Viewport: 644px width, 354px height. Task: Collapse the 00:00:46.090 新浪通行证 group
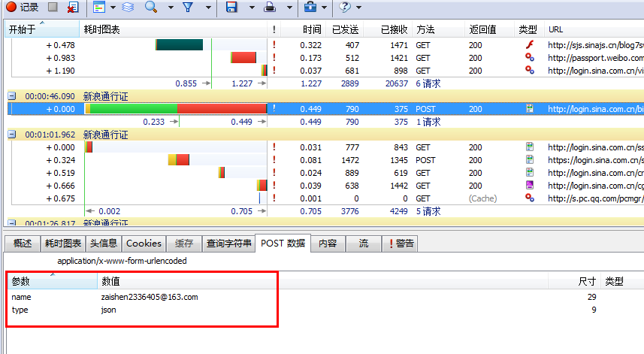[12, 96]
